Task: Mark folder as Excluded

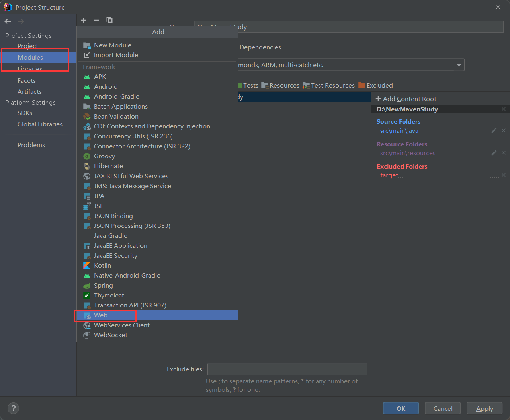Action: coord(375,86)
